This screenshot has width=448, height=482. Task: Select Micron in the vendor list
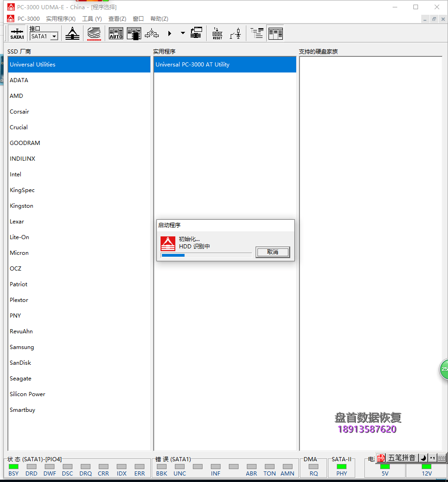pyautogui.click(x=79, y=253)
